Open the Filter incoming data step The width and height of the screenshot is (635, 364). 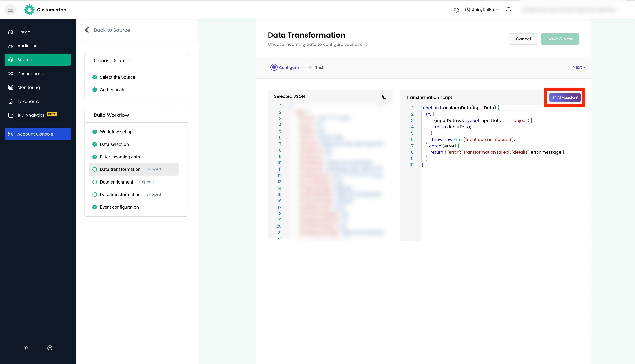coord(120,157)
